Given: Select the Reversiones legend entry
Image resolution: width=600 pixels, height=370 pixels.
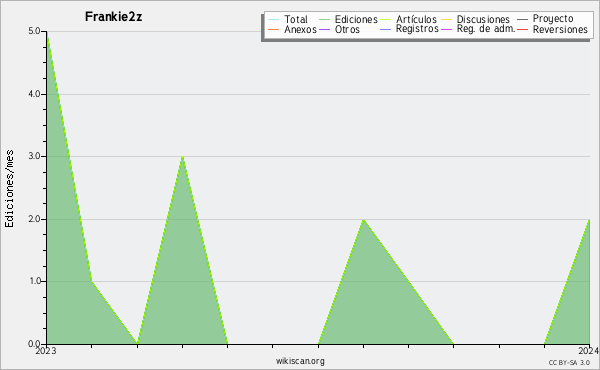Looking at the screenshot, I should [553, 29].
